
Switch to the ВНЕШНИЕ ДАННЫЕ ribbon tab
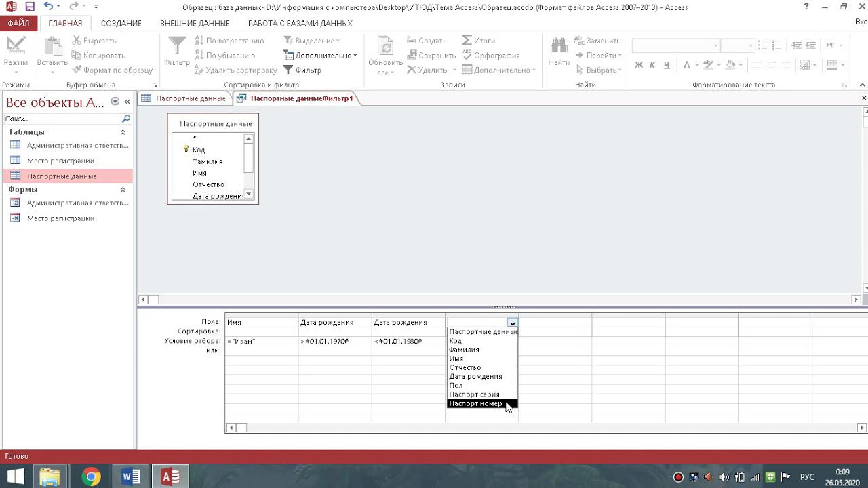pos(195,23)
